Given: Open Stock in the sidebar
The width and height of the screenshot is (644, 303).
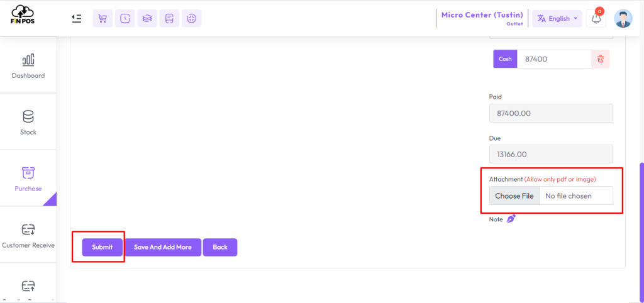Looking at the screenshot, I should [x=28, y=123].
